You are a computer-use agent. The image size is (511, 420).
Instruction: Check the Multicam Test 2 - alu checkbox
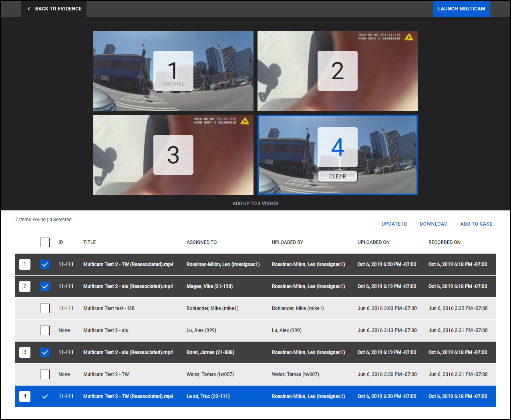45,330
